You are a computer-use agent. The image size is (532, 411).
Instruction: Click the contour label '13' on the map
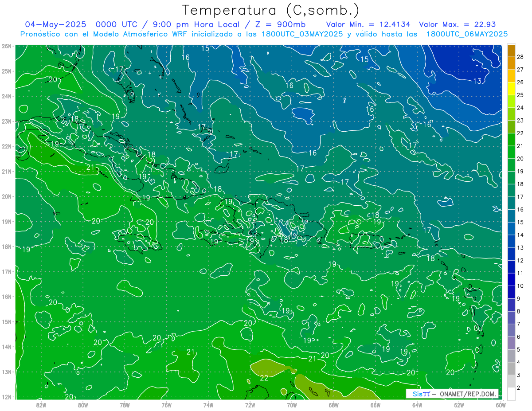click(477, 81)
